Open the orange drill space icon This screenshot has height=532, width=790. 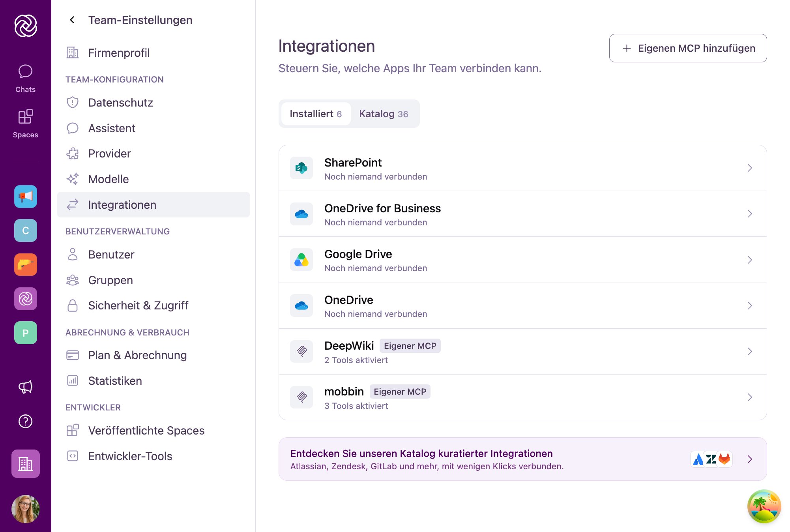tap(26, 264)
